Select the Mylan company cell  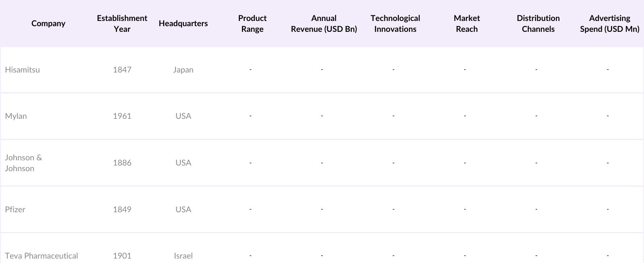coord(16,116)
